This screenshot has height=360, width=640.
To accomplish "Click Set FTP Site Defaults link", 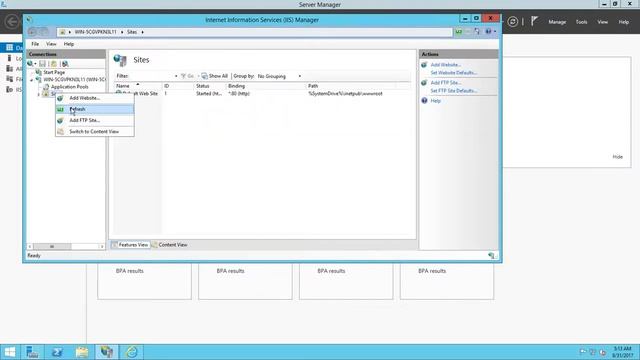I will (x=453, y=91).
